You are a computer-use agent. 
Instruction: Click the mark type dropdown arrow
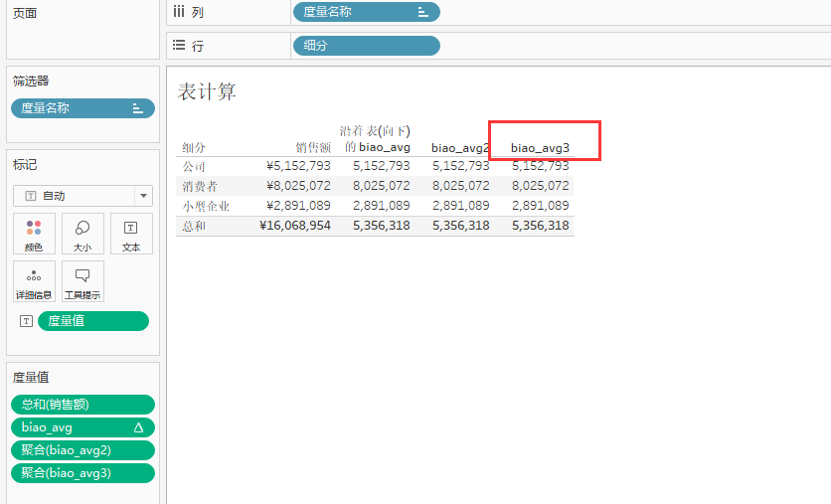point(143,196)
